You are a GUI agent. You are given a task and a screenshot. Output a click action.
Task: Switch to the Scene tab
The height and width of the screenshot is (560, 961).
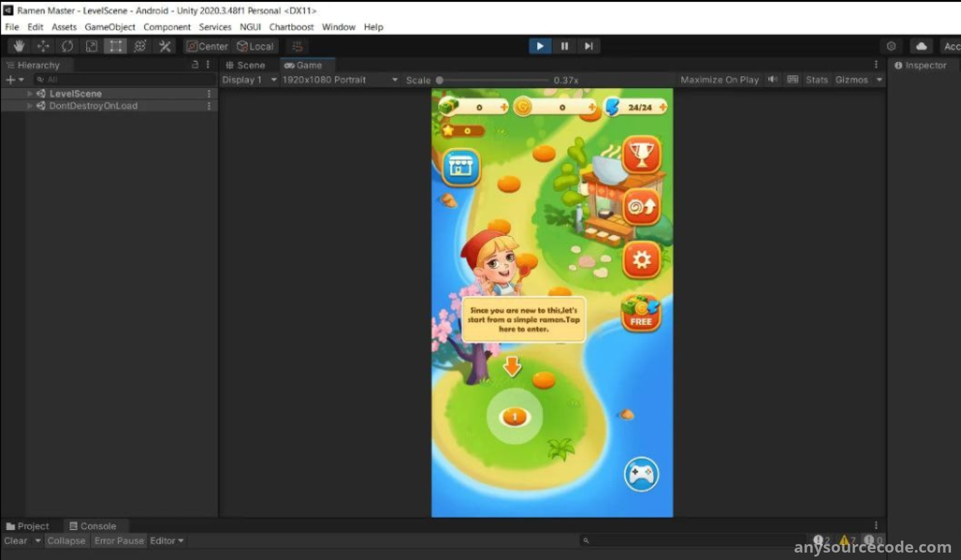(x=245, y=65)
